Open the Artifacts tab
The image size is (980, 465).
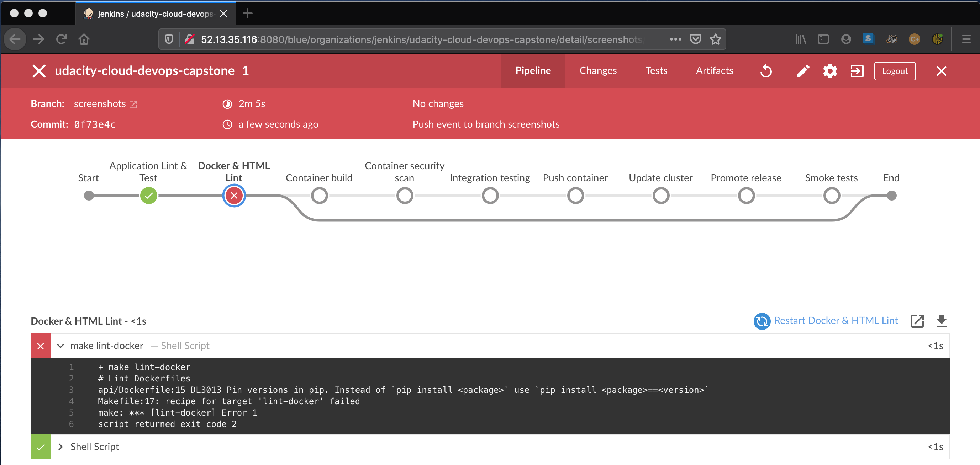715,71
